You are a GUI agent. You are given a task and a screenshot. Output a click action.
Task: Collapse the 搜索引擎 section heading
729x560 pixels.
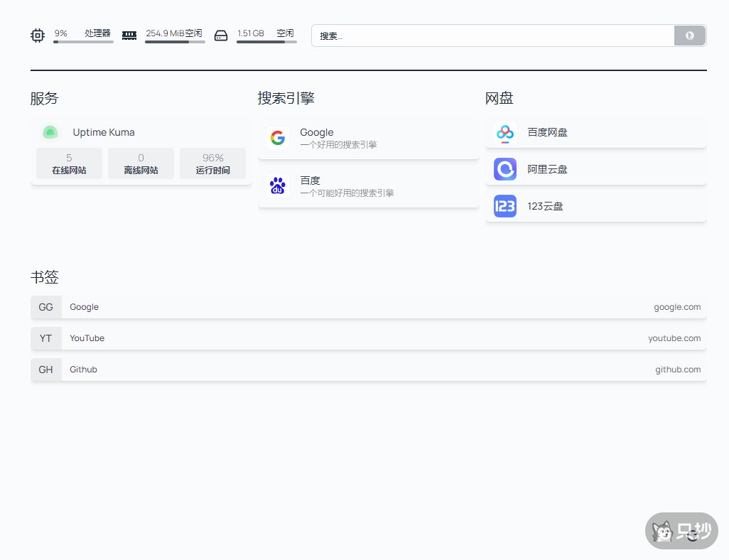286,99
